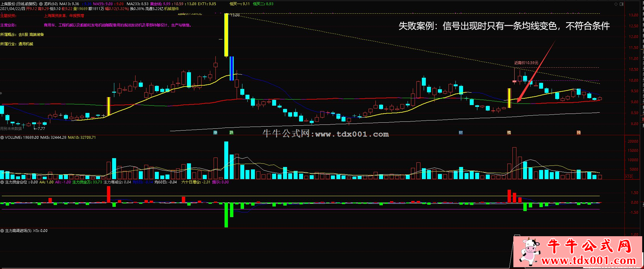Click the MA10: 32708.71 volume value
This screenshot has height=269, width=644.
[82, 138]
